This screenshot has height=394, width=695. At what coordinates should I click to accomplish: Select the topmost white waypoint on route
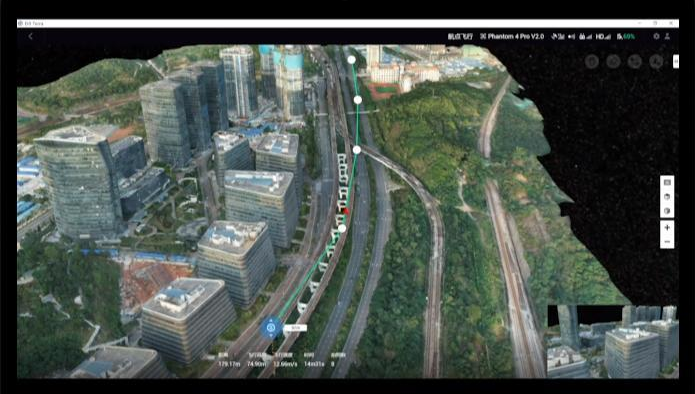pos(351,59)
